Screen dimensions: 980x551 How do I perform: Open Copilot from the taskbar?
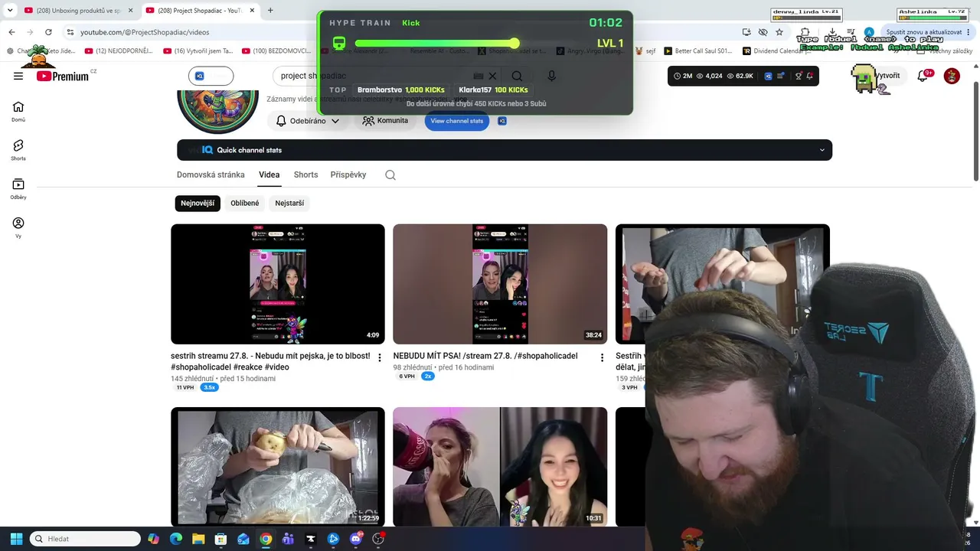point(154,539)
